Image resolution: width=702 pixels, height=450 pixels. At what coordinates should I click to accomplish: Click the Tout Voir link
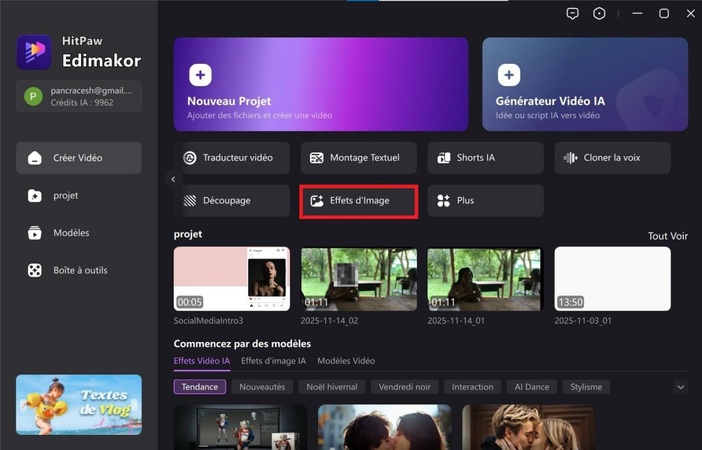pos(667,237)
